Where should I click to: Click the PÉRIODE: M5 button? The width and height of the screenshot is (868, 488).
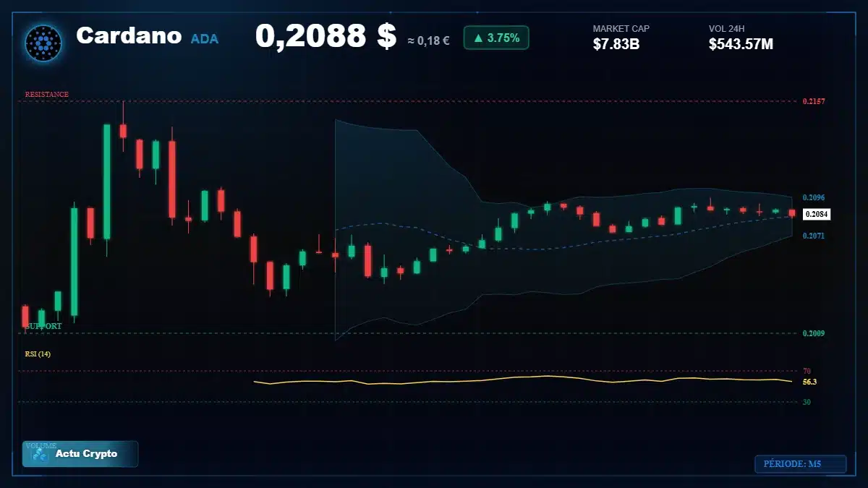(800, 464)
